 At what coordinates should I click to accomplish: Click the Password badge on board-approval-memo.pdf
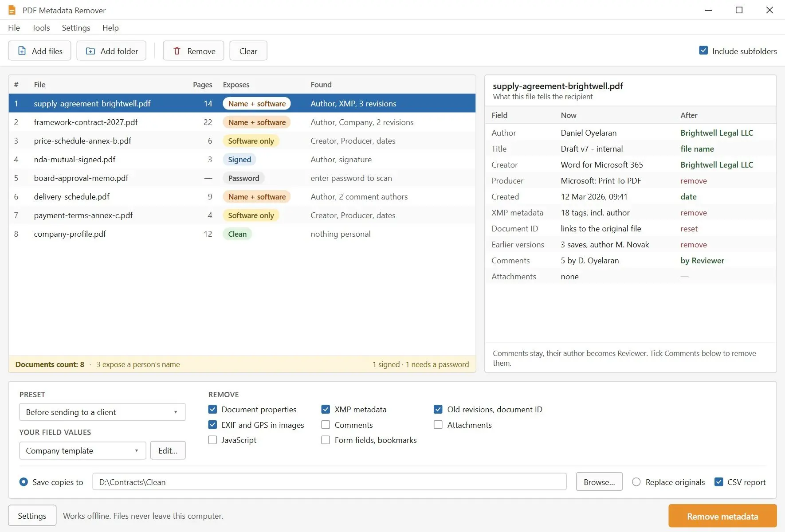click(243, 178)
